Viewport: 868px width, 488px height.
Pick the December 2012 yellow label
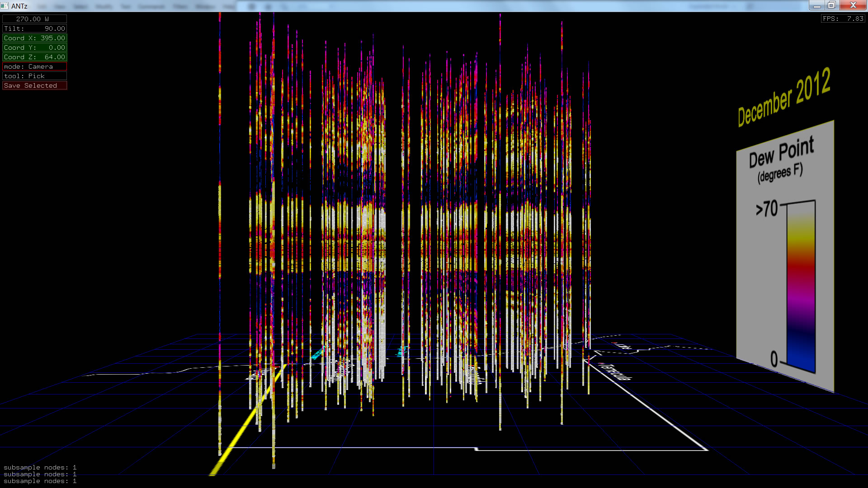784,97
